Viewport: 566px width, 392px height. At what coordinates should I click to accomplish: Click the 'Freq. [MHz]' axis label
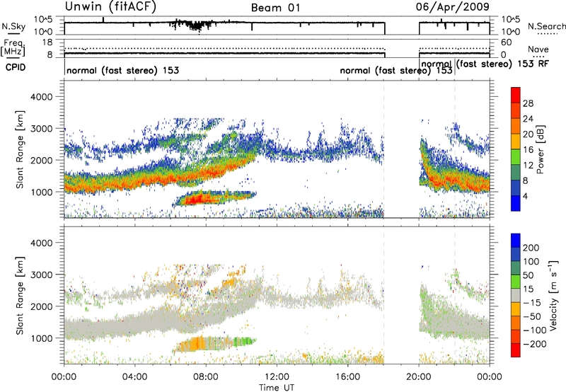point(13,48)
